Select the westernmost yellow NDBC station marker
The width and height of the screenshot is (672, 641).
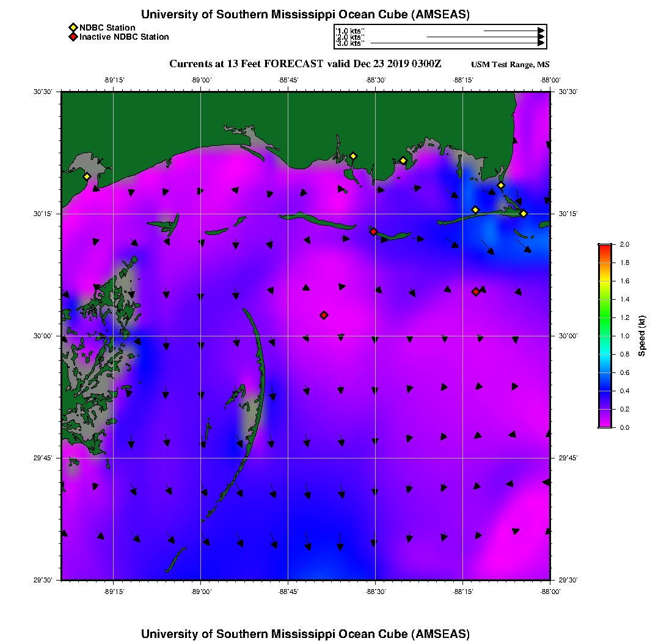[87, 176]
